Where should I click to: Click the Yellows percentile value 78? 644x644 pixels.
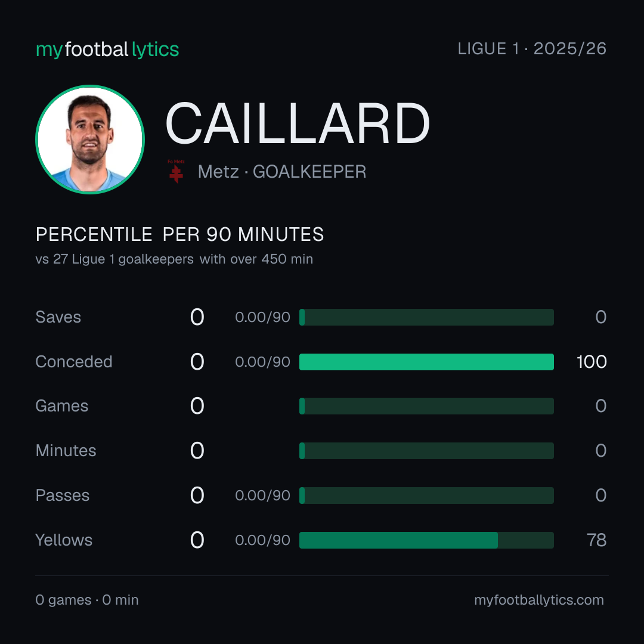[x=596, y=540]
